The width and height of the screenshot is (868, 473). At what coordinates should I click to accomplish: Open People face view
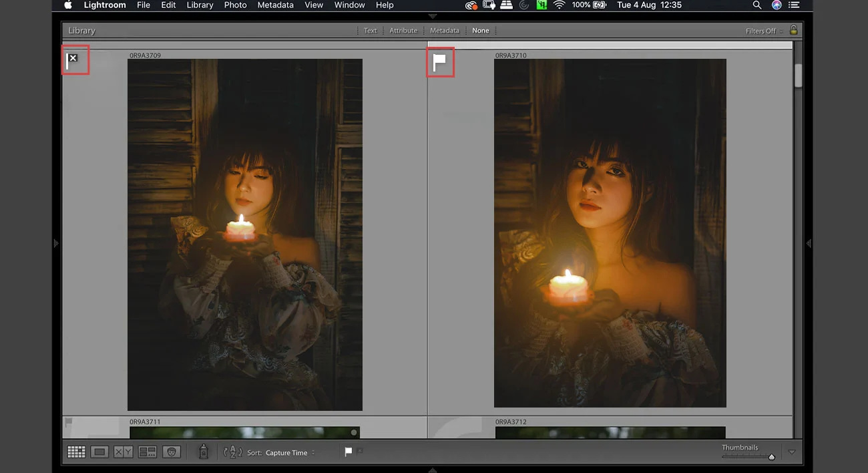[172, 452]
